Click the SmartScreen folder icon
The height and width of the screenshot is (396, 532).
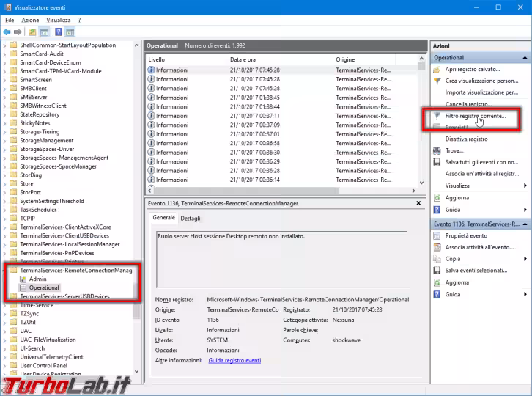pyautogui.click(x=14, y=80)
